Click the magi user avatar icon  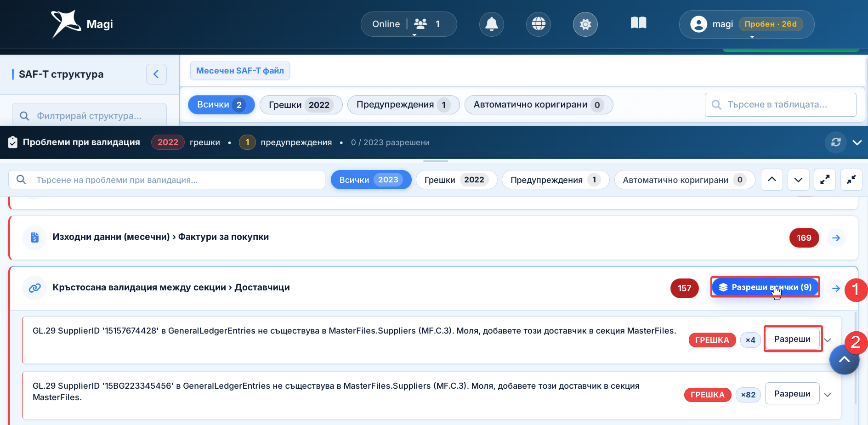pos(698,24)
